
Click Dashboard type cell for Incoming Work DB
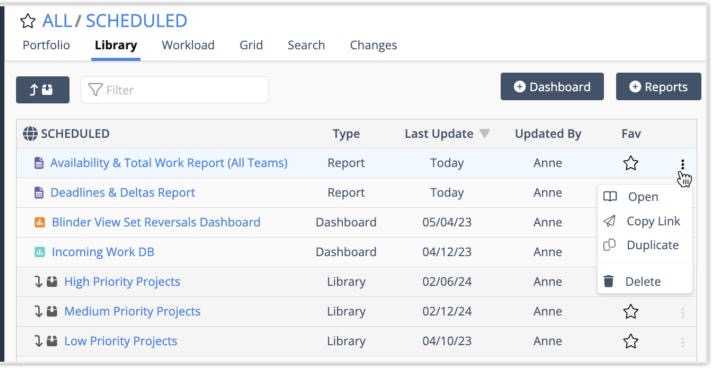point(346,252)
